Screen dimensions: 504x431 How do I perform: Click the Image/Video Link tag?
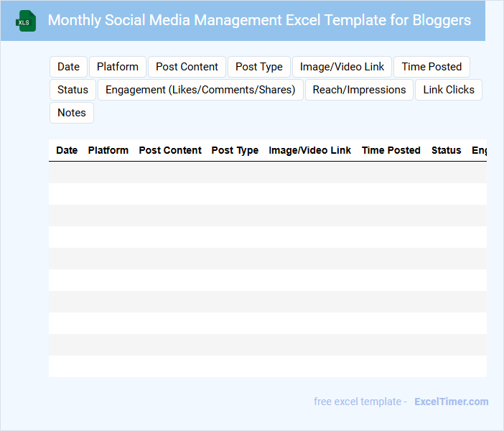[342, 67]
